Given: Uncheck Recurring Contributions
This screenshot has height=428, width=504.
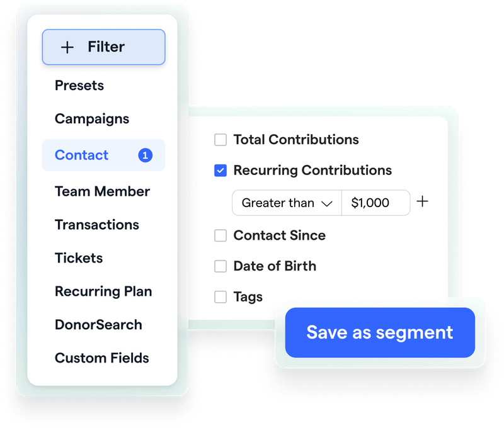Looking at the screenshot, I should (220, 170).
